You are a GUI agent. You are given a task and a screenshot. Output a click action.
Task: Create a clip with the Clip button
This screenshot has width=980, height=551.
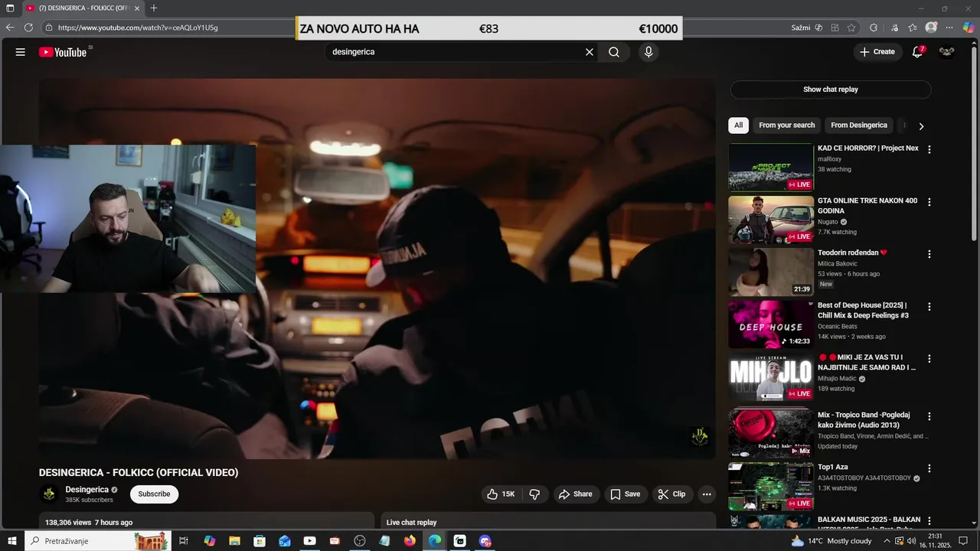pos(671,494)
